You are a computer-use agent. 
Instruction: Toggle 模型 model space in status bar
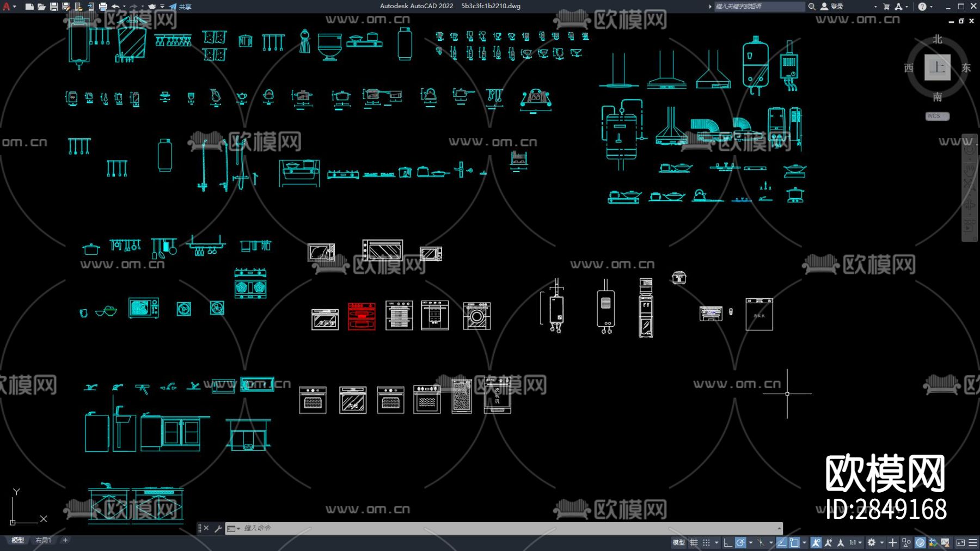(678, 543)
